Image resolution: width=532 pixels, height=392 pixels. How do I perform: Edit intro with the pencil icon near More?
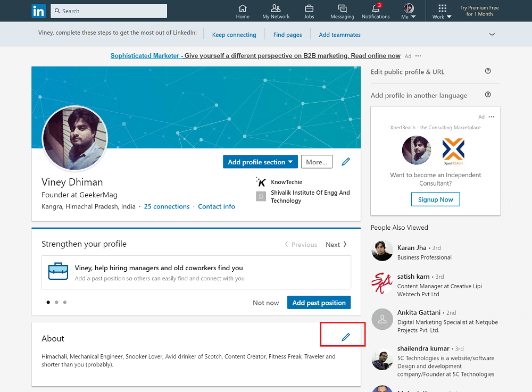346,162
